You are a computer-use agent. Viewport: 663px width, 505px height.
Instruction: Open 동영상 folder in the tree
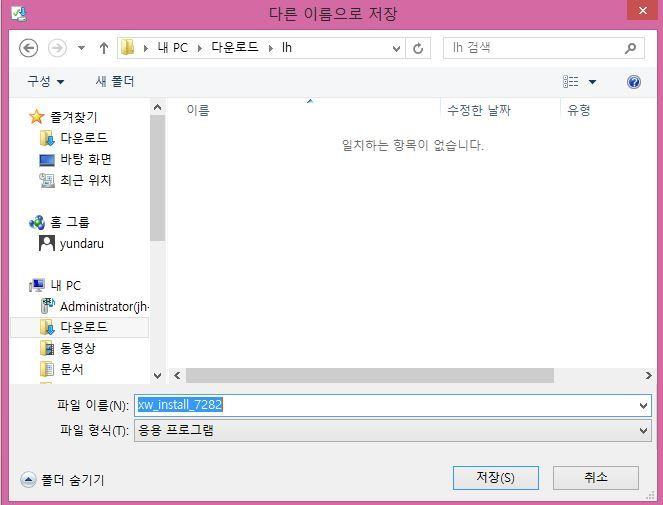(78, 348)
